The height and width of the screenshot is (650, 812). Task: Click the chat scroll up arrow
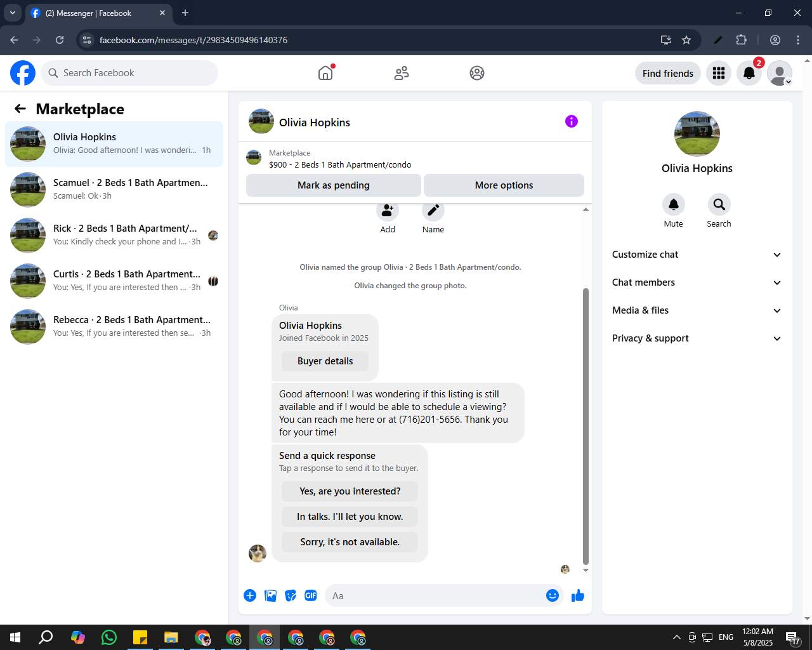[x=586, y=209]
